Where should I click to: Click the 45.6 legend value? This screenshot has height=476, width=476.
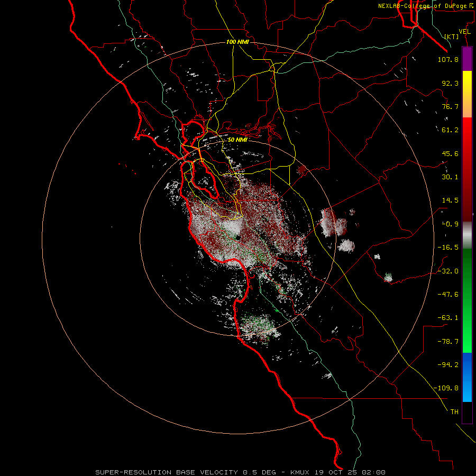pos(450,153)
